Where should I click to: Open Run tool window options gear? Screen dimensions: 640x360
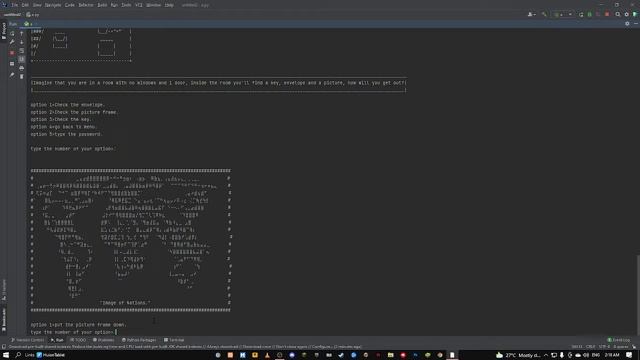tap(627, 24)
